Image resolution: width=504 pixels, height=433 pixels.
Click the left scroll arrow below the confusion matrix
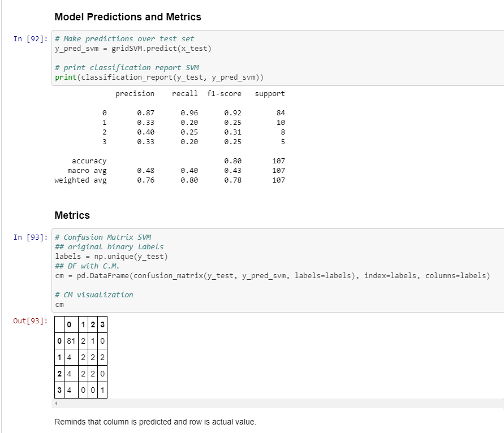point(57,404)
